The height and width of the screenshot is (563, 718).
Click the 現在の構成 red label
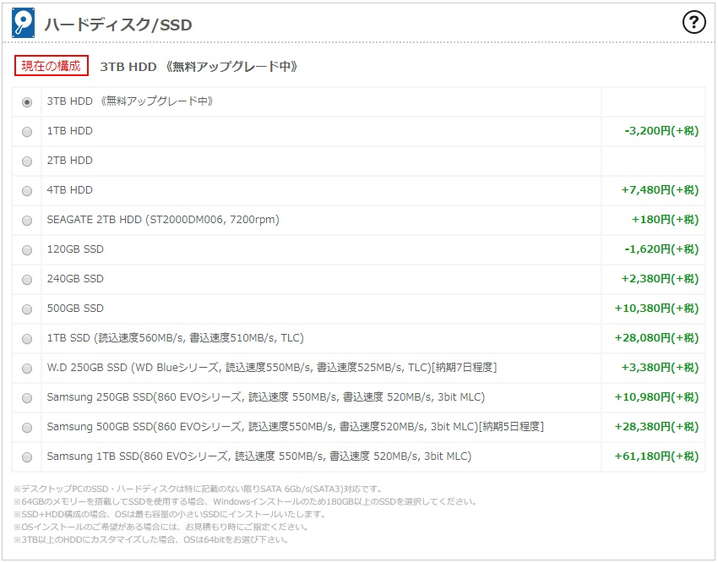pos(51,66)
